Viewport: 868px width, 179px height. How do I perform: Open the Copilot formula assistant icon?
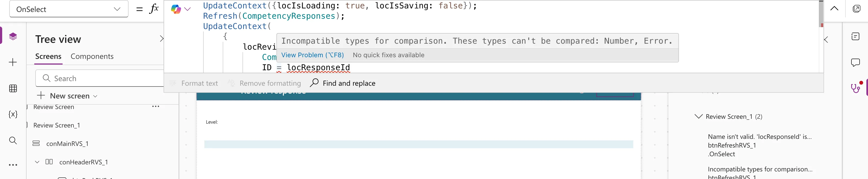pyautogui.click(x=176, y=9)
